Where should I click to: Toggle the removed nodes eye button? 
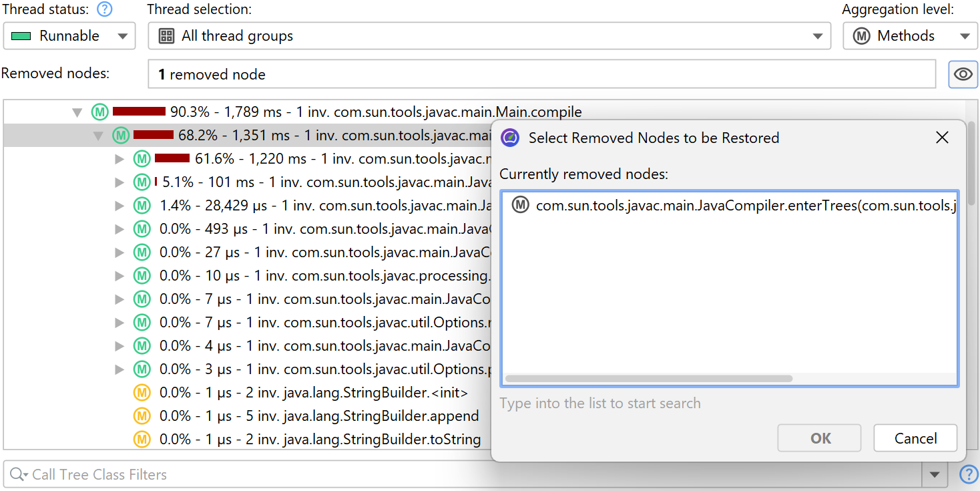coord(963,74)
